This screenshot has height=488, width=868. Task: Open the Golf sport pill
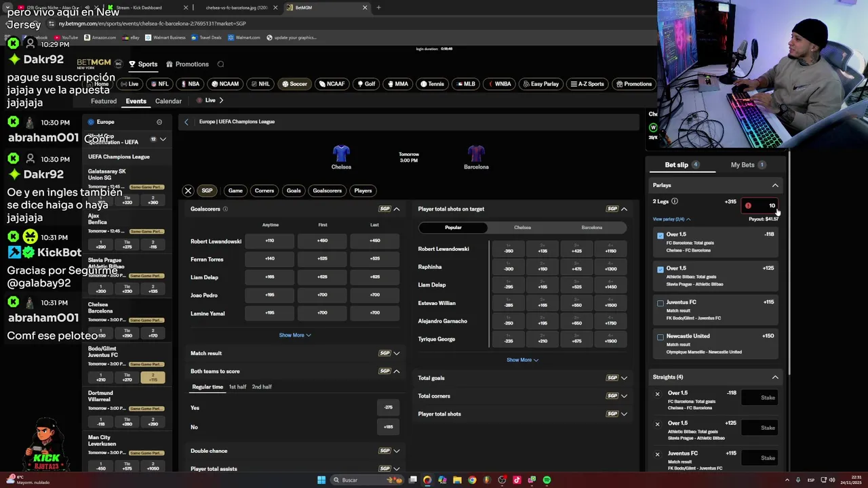coord(366,84)
